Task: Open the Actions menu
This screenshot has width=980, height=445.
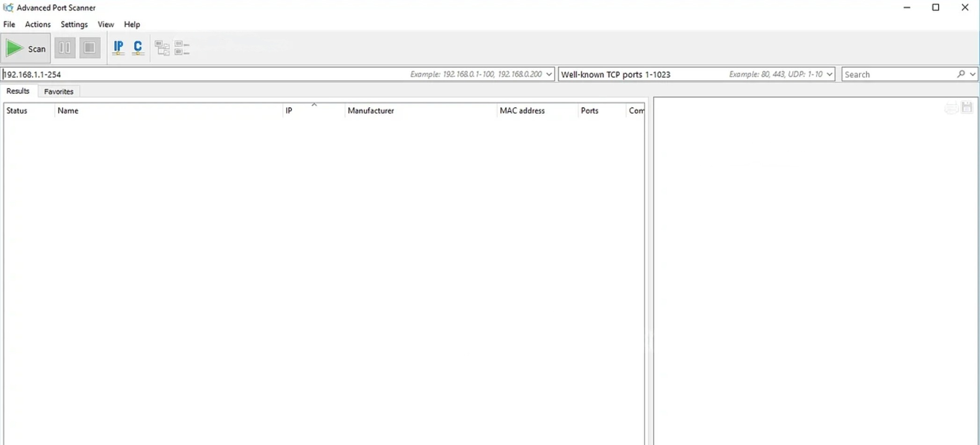Action: coord(38,24)
